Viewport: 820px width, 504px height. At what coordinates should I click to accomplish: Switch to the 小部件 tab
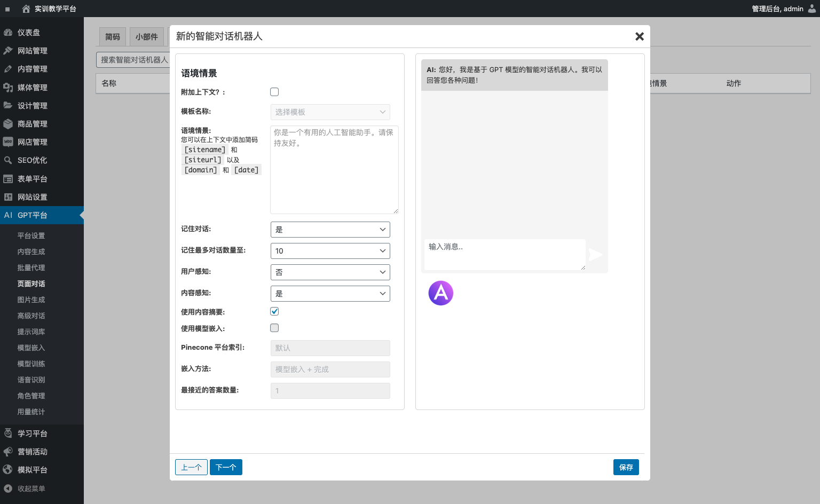(x=147, y=37)
